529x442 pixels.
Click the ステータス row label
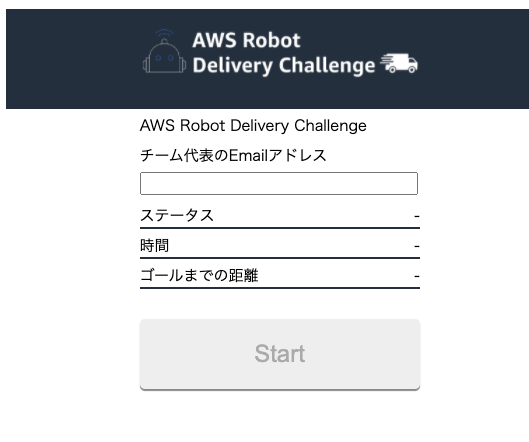(x=177, y=215)
